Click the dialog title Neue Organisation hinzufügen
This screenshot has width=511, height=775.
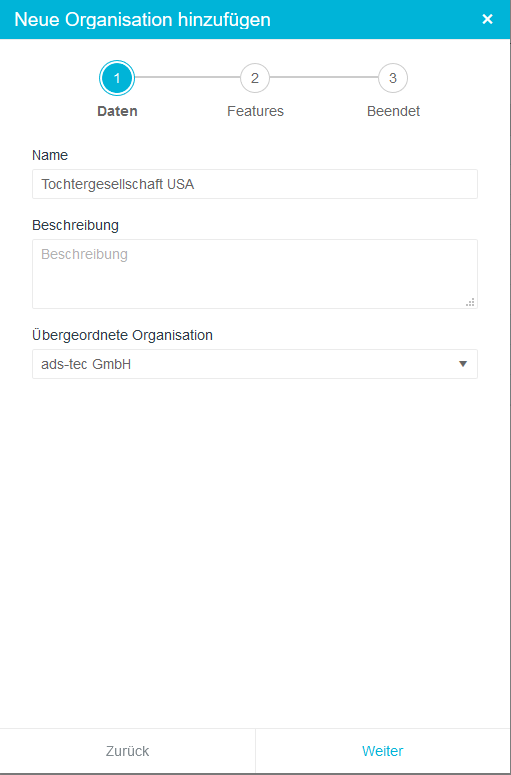(x=142, y=20)
